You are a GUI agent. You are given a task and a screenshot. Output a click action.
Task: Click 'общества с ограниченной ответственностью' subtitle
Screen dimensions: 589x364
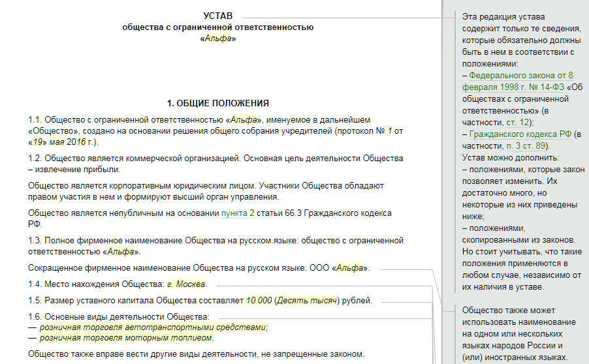coord(218,27)
